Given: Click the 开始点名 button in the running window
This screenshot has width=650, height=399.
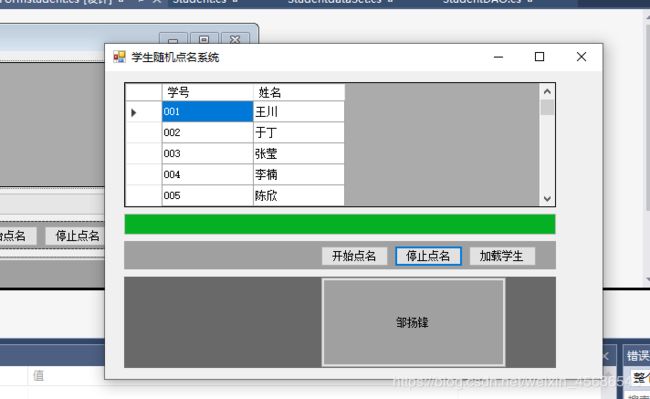Looking at the screenshot, I should (x=354, y=256).
